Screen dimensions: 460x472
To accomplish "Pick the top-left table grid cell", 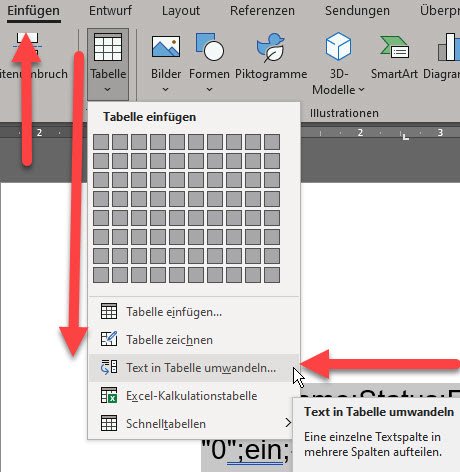I will (x=101, y=142).
